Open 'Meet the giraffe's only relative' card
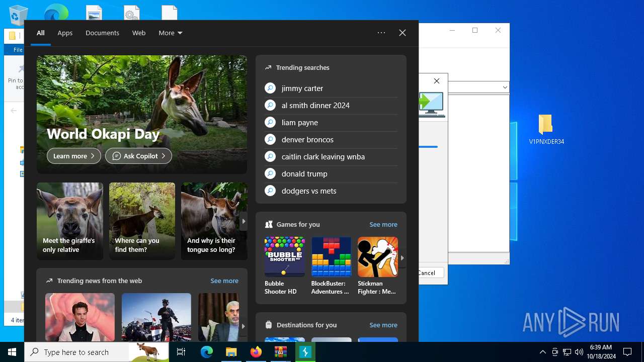The width and height of the screenshot is (644, 362). (x=70, y=221)
